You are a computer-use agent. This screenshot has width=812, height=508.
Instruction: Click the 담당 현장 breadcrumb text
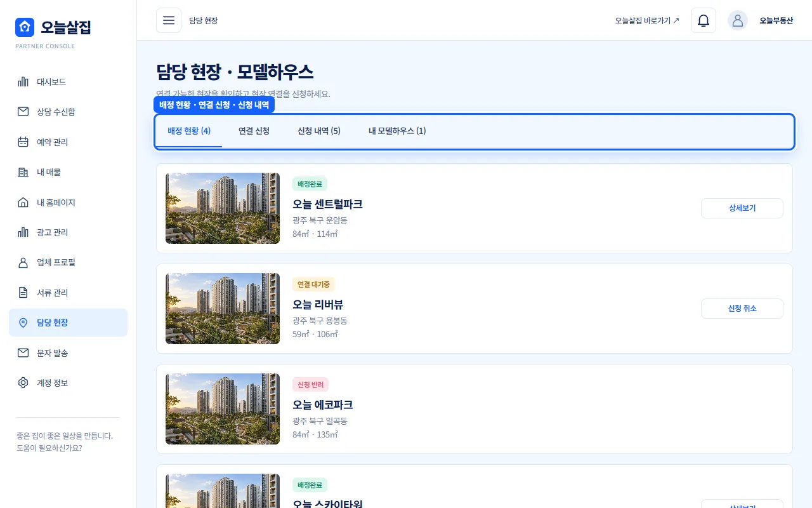coord(203,20)
